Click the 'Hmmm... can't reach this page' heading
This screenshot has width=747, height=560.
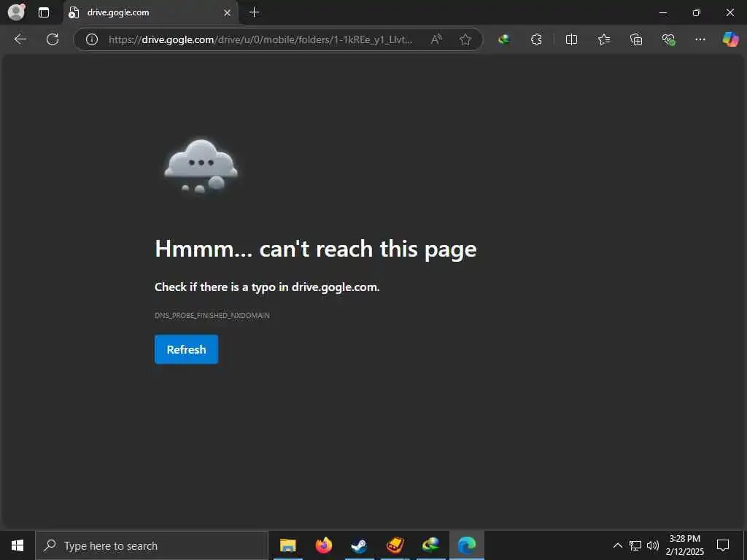click(x=315, y=249)
